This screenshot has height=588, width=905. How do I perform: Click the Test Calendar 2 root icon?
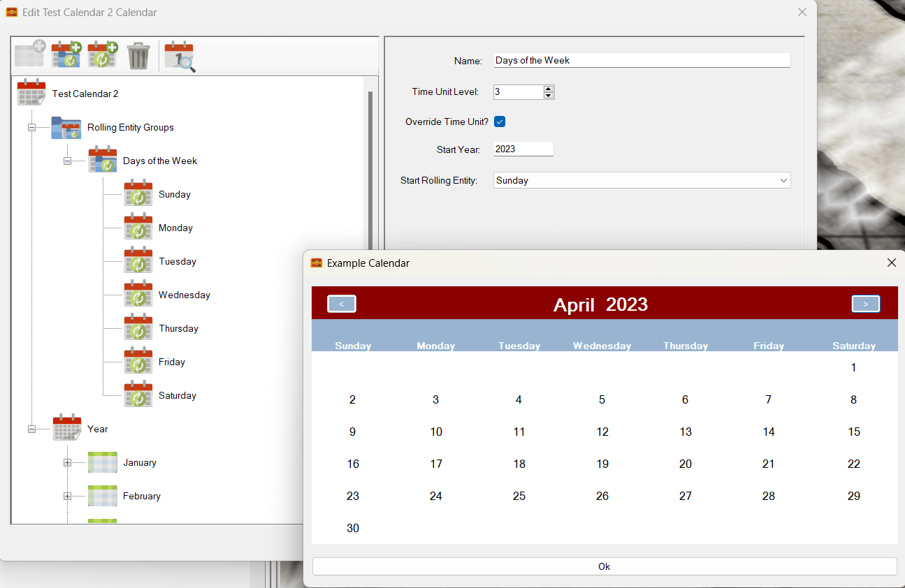click(x=31, y=93)
